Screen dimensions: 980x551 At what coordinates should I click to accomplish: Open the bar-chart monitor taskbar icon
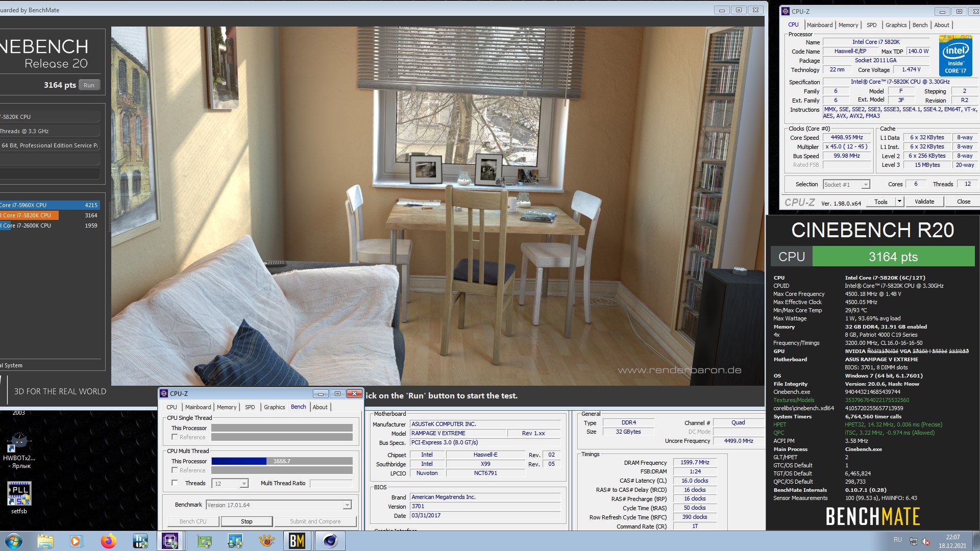pyautogui.click(x=235, y=541)
